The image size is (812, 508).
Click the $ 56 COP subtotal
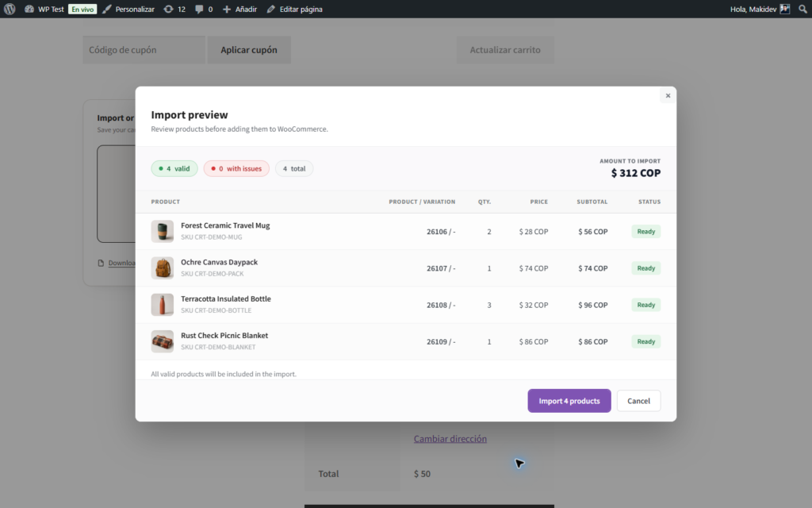coord(593,232)
